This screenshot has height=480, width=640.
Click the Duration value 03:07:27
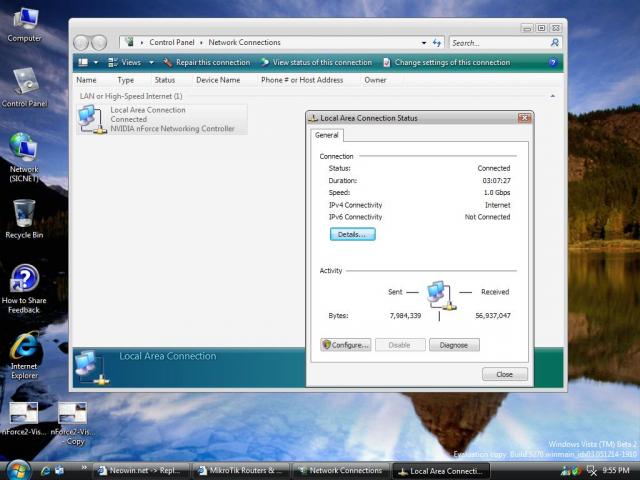(496, 180)
